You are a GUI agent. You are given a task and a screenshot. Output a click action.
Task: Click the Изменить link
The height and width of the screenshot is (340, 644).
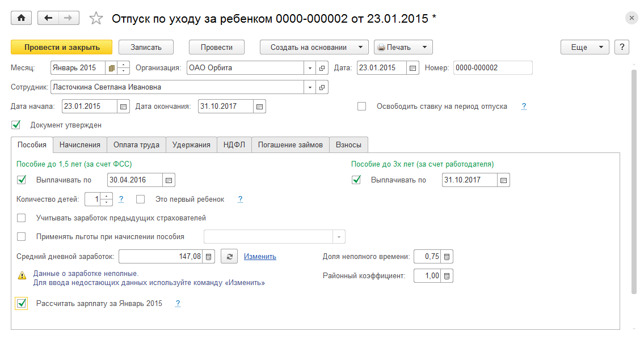(x=260, y=257)
